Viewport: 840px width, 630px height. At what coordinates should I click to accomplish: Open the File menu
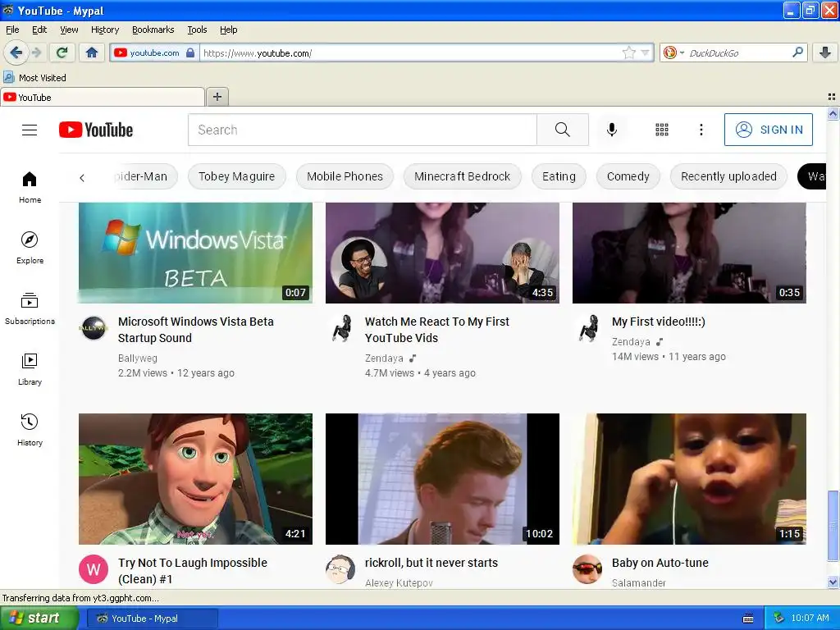pyautogui.click(x=12, y=30)
